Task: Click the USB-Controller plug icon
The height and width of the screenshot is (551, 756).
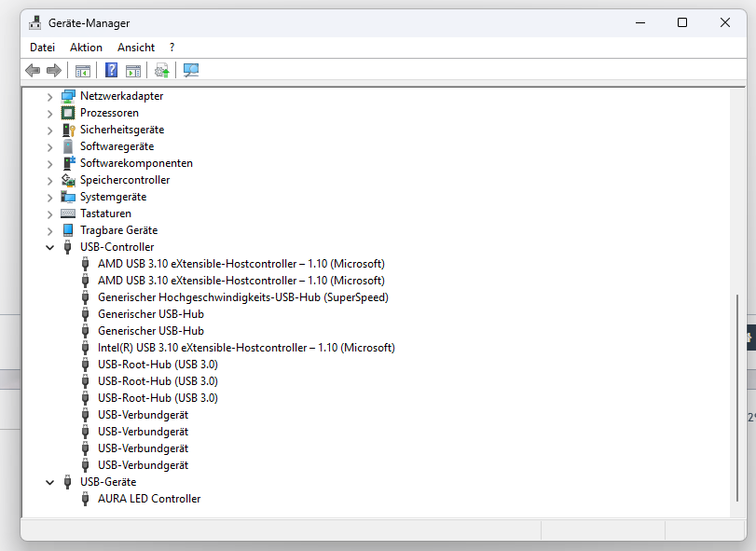Action: coord(68,247)
